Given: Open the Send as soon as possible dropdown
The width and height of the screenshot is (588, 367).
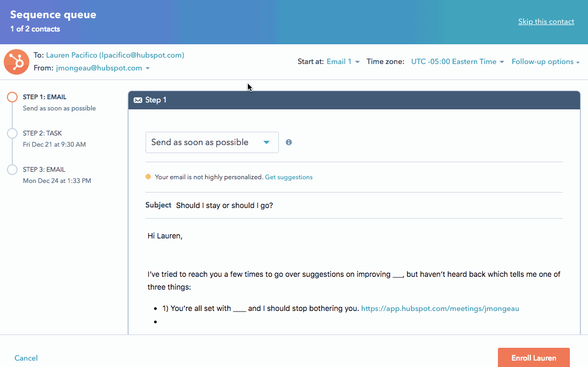Looking at the screenshot, I should tap(212, 142).
